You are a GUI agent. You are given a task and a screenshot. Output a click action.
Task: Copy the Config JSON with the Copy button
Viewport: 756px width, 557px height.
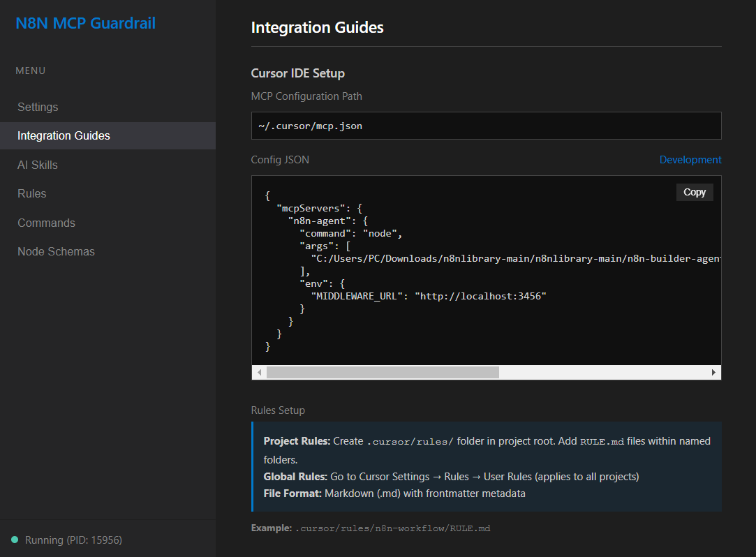(x=695, y=191)
